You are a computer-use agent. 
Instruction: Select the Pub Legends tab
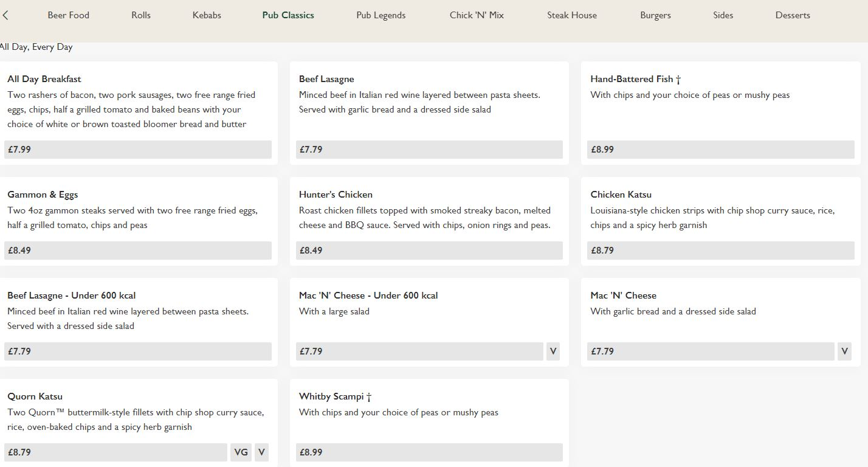click(x=381, y=15)
